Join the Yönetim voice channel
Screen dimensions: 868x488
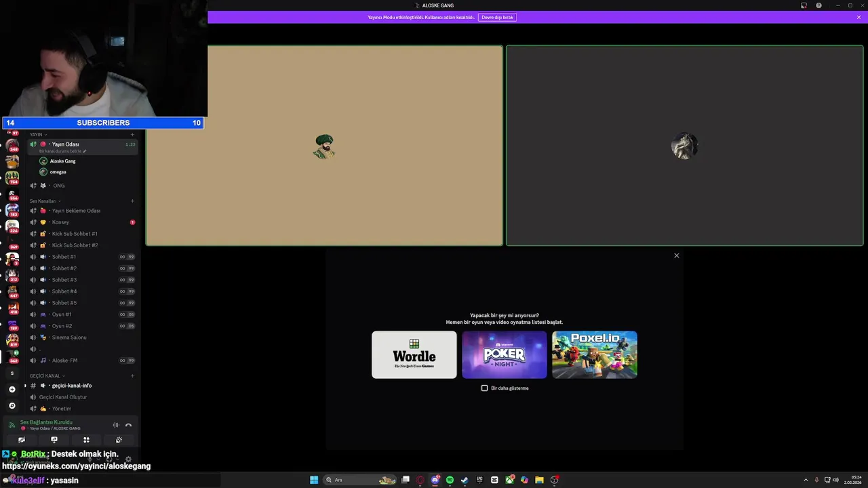tap(83, 409)
